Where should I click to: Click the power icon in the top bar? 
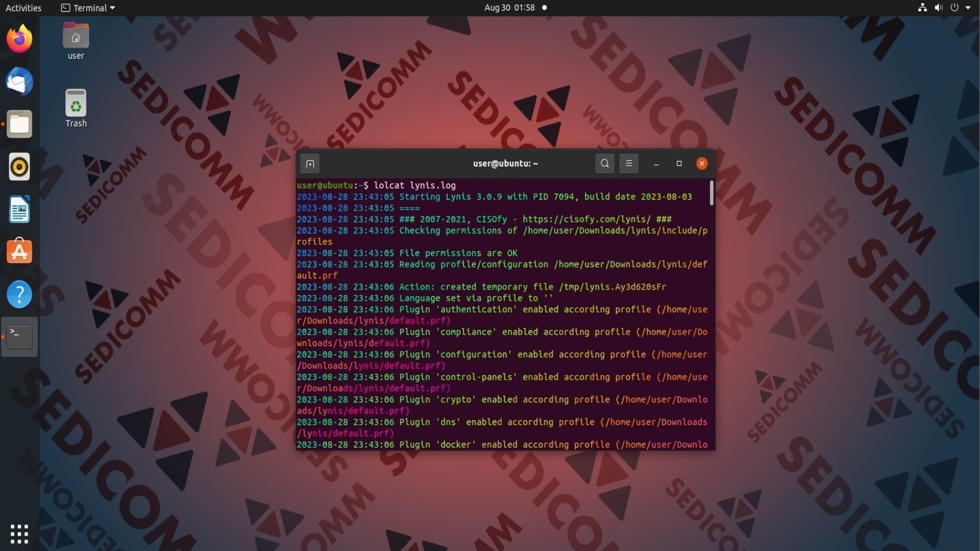[954, 8]
